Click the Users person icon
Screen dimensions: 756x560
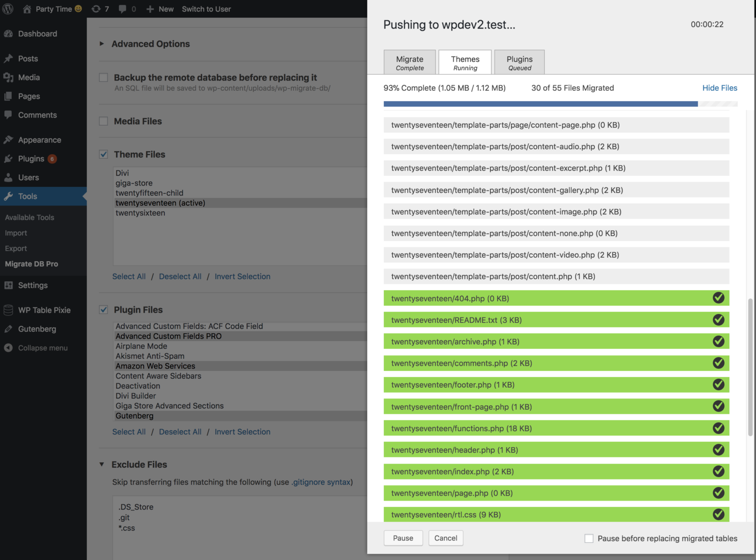pos(8,178)
